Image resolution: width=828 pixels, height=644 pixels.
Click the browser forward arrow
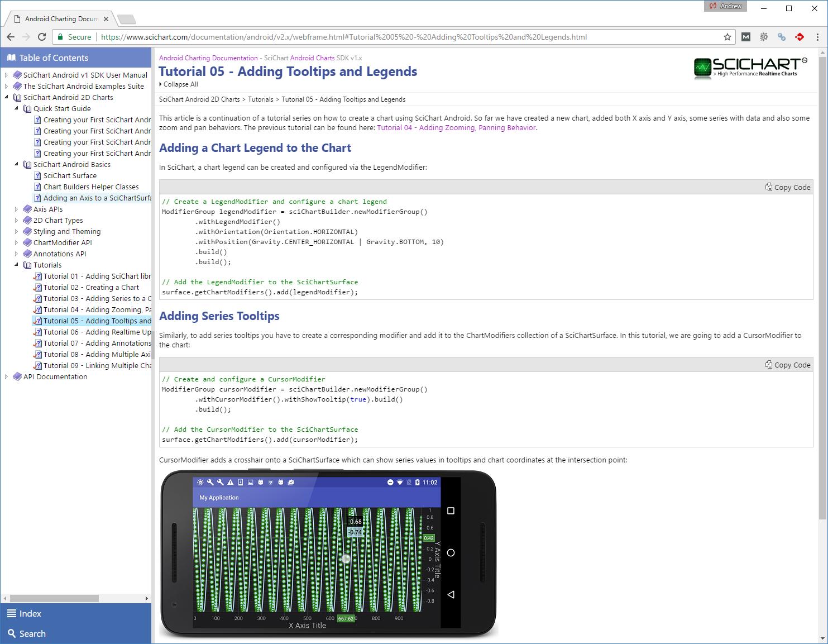pyautogui.click(x=26, y=37)
